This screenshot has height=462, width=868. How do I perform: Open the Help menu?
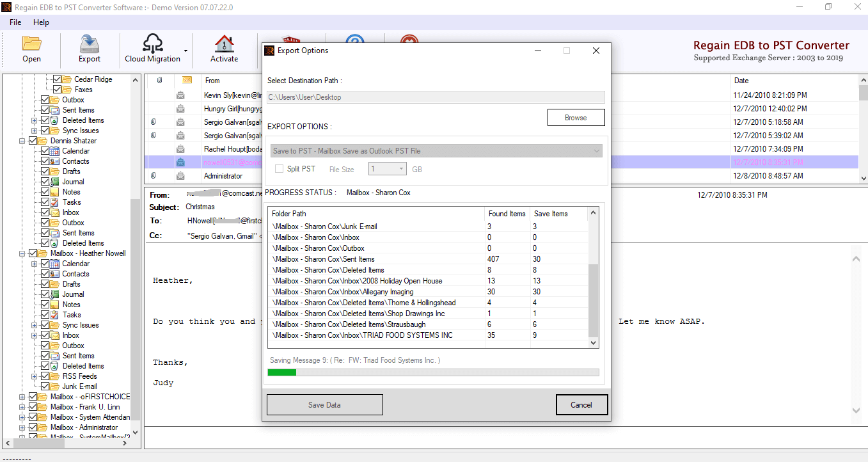41,22
